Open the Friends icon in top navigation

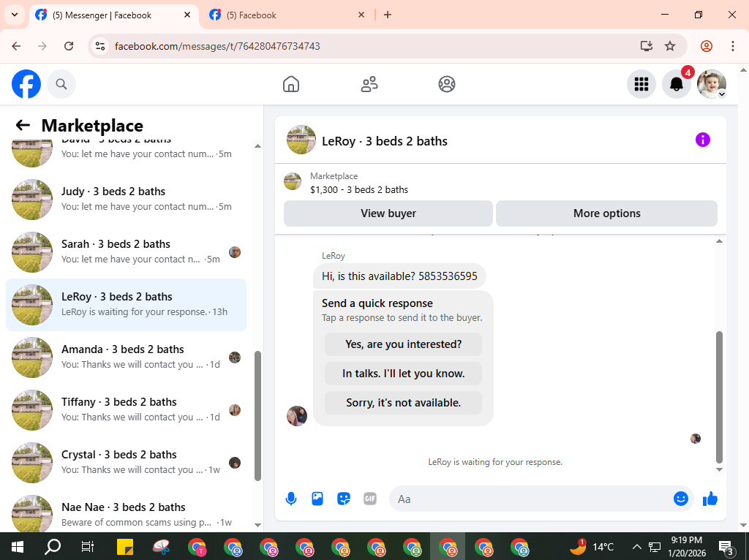pyautogui.click(x=369, y=84)
